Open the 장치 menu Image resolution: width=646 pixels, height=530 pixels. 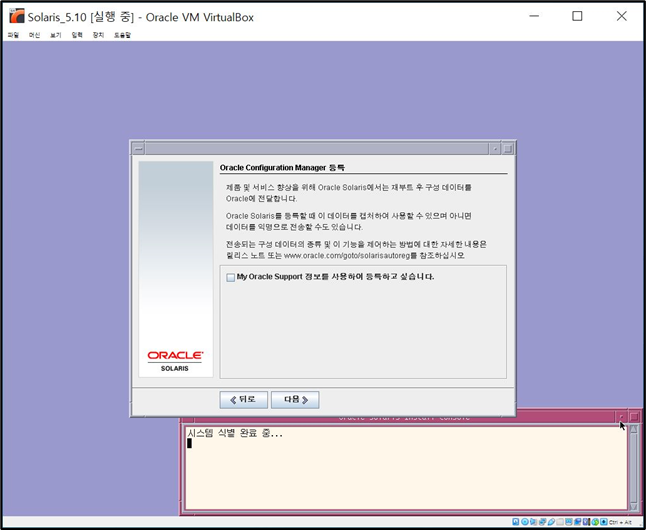(x=98, y=35)
